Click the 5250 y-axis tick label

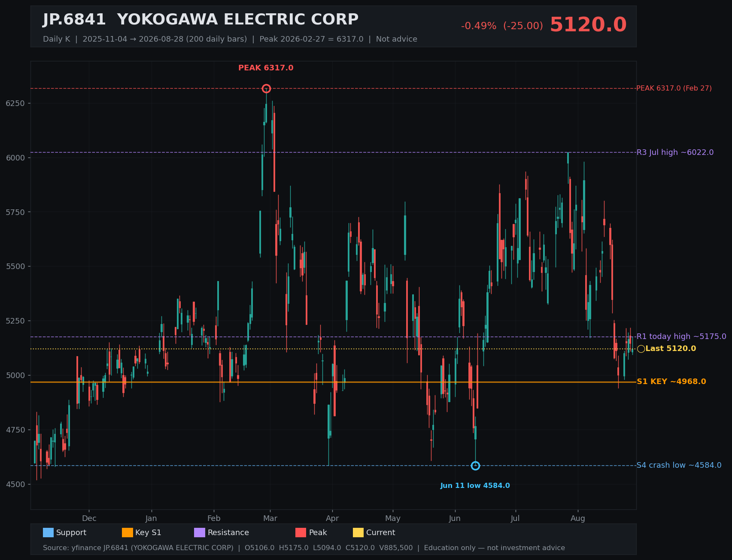[x=15, y=321]
